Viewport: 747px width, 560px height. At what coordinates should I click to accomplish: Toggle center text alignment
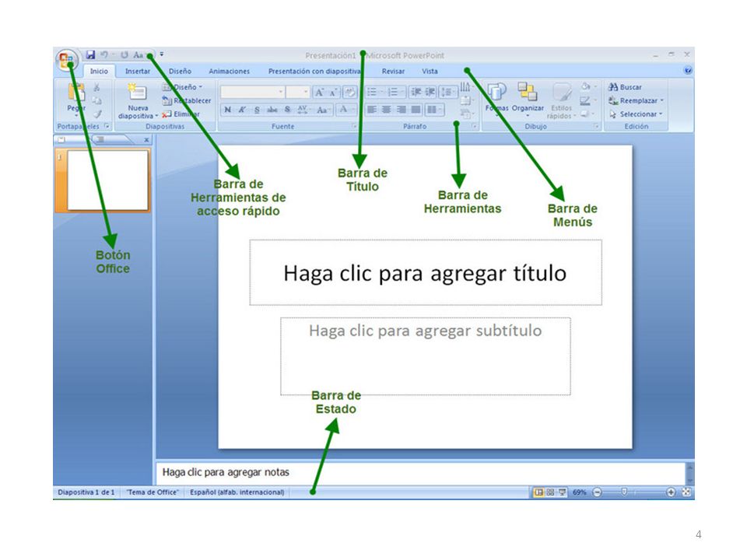coord(387,110)
